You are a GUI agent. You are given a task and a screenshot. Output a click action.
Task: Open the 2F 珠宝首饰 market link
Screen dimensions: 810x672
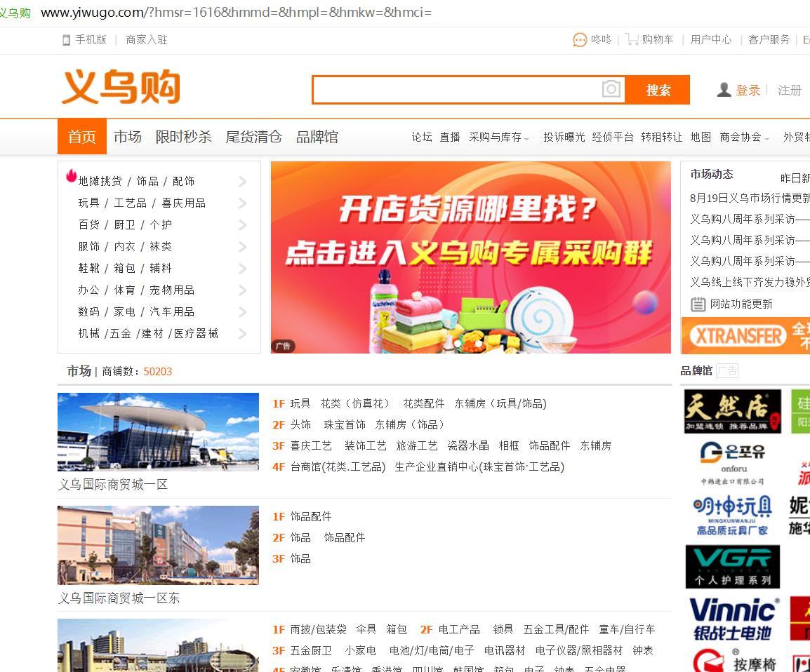pos(345,425)
